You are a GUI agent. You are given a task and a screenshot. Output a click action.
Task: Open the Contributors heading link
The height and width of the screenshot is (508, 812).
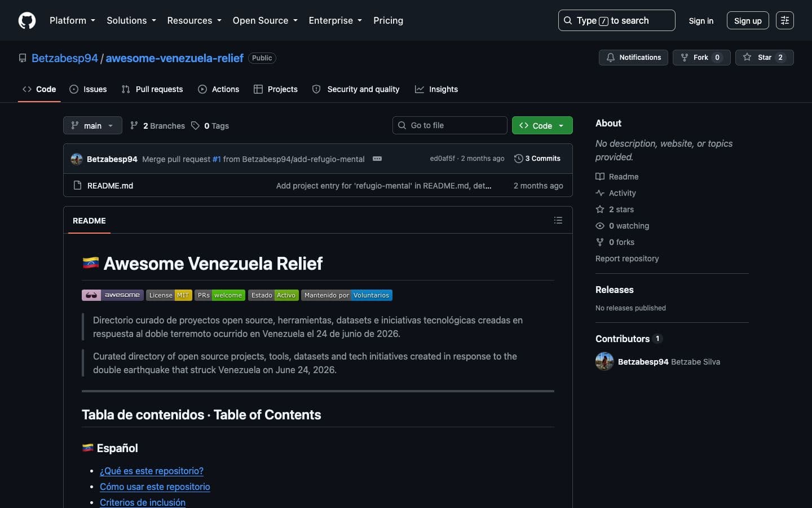[629, 339]
